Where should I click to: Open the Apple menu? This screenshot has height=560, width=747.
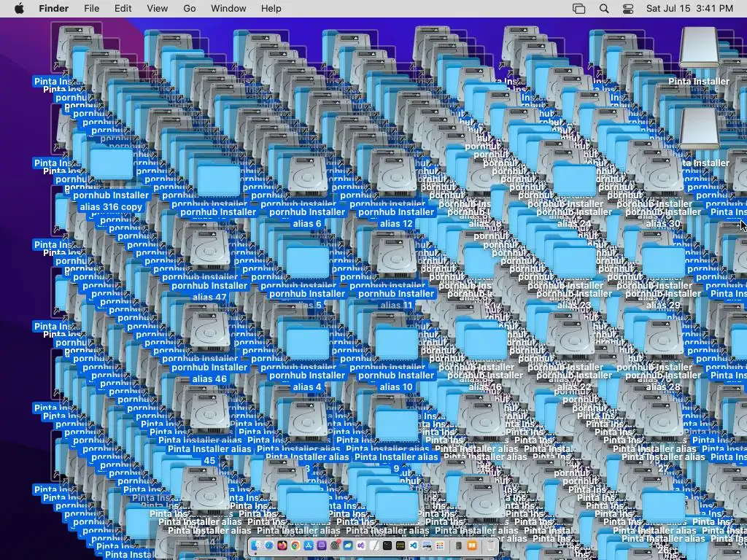(19, 9)
